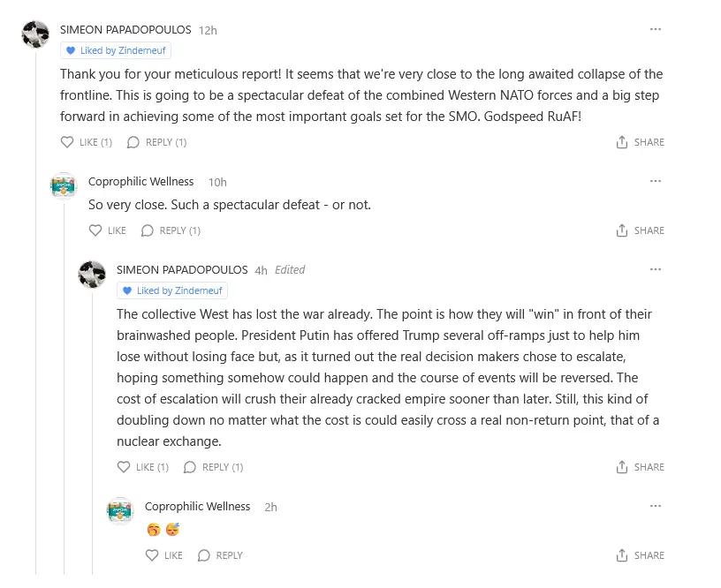Screen dimensions: 721x588
Task: Reply to the 2h emoji comment
Action: (220, 555)
